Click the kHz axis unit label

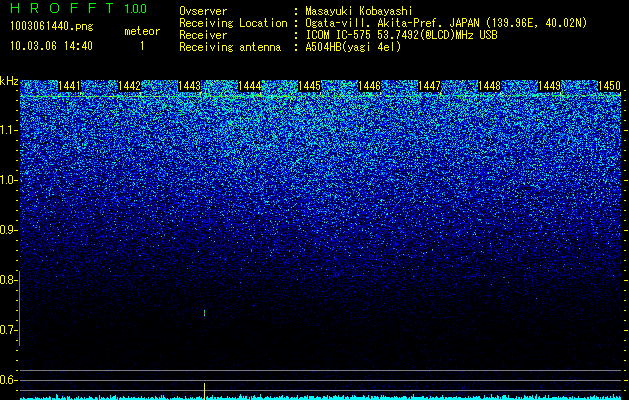pos(9,81)
